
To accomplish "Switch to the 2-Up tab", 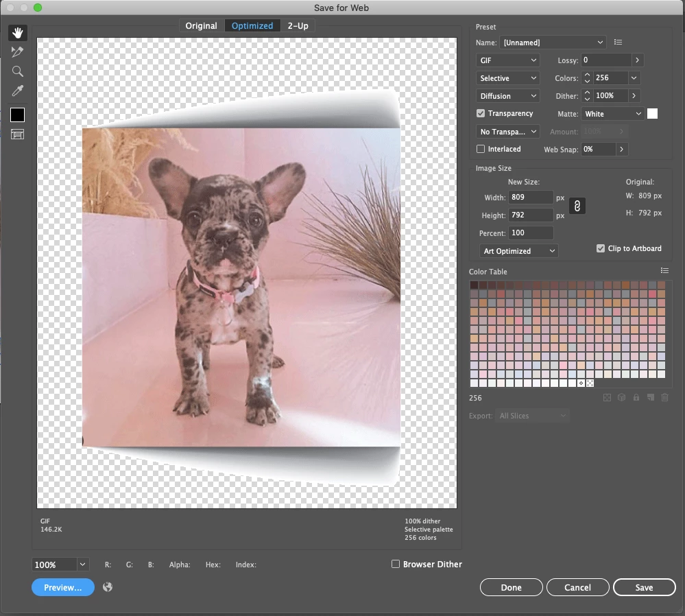I will coord(298,26).
